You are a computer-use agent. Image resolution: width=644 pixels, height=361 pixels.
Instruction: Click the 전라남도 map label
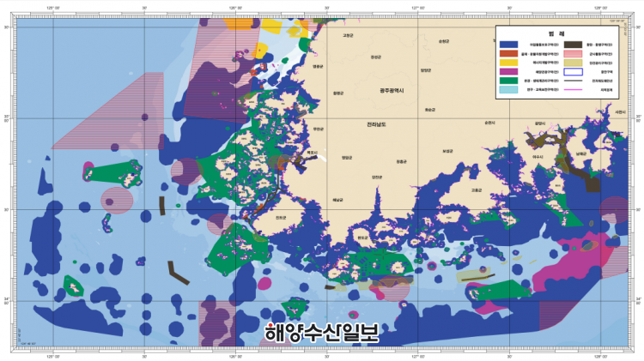[376, 124]
